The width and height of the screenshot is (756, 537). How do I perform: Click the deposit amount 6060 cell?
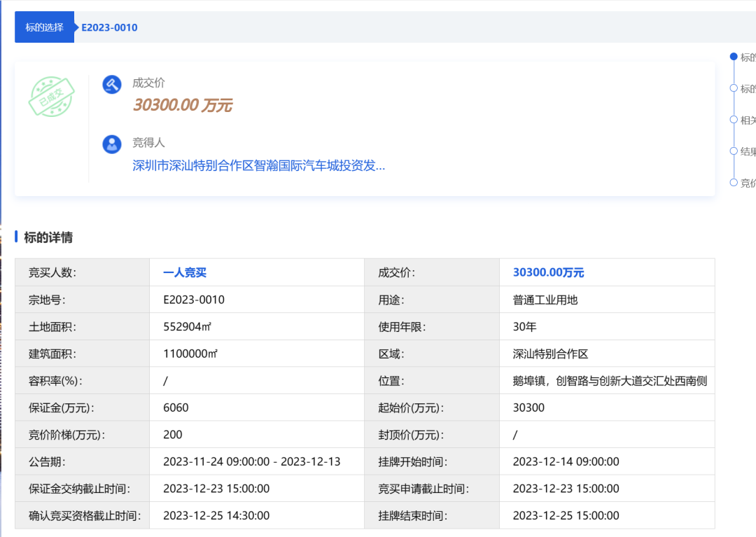[176, 407]
